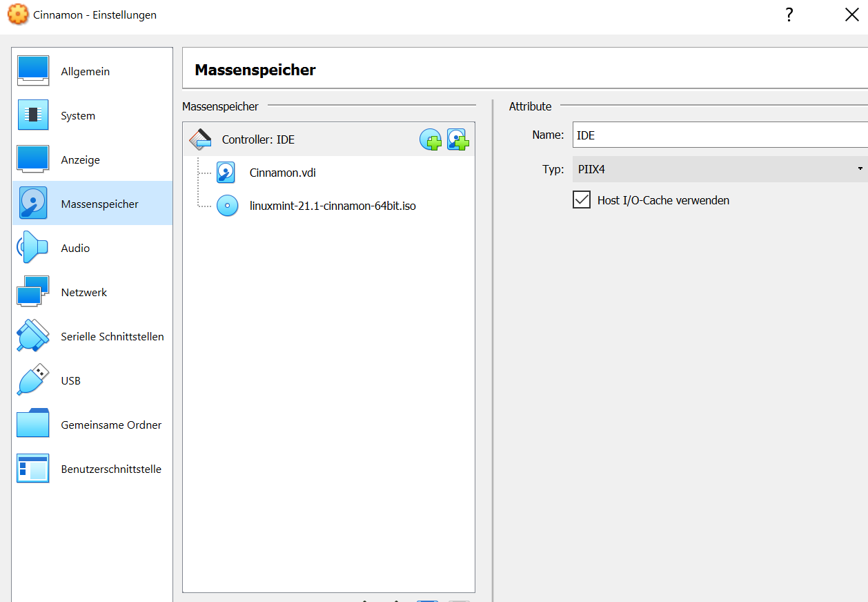Close the Cinnamon Einstellungen window
The width and height of the screenshot is (868, 602).
point(852,15)
